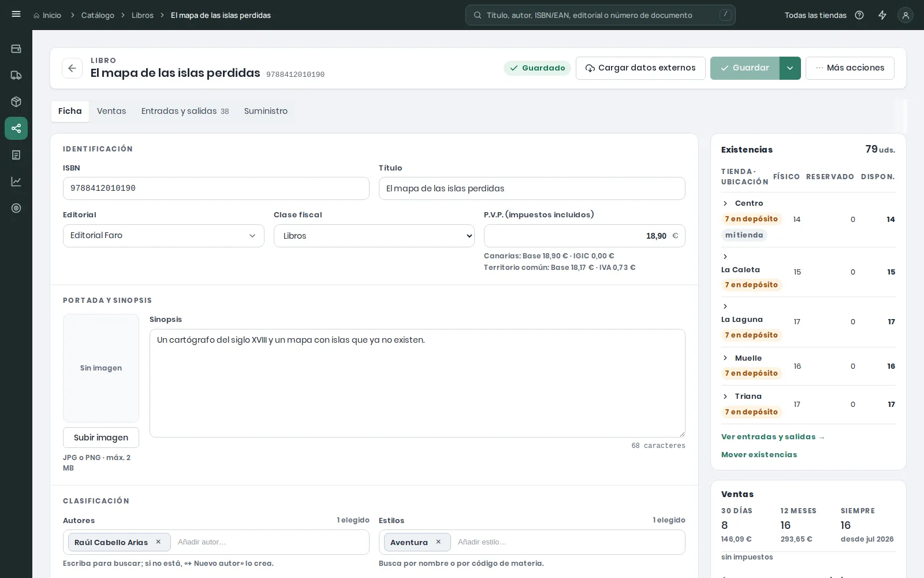Click Cargar datos externos button

tap(640, 68)
